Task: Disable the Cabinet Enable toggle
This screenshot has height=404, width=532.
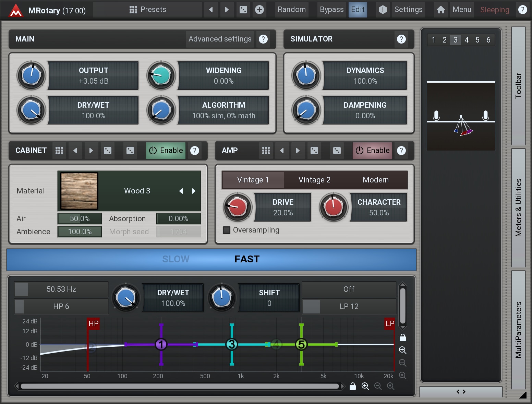Action: click(166, 151)
